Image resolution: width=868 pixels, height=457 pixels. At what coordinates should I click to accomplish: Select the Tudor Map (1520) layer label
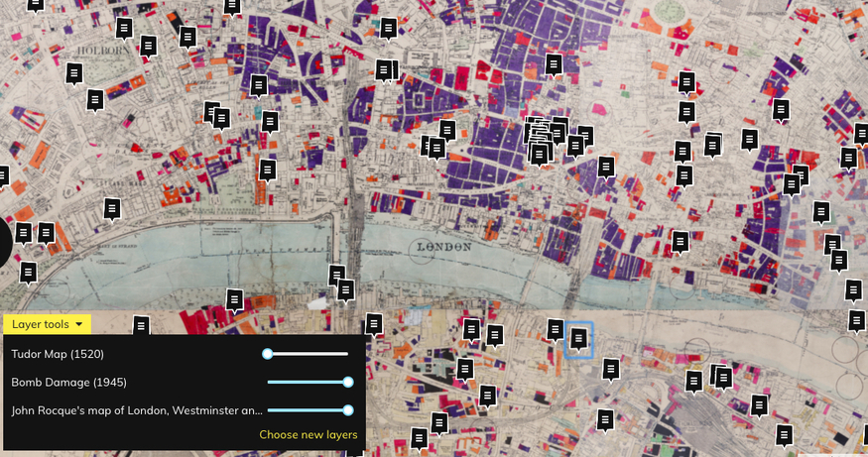pos(58,354)
